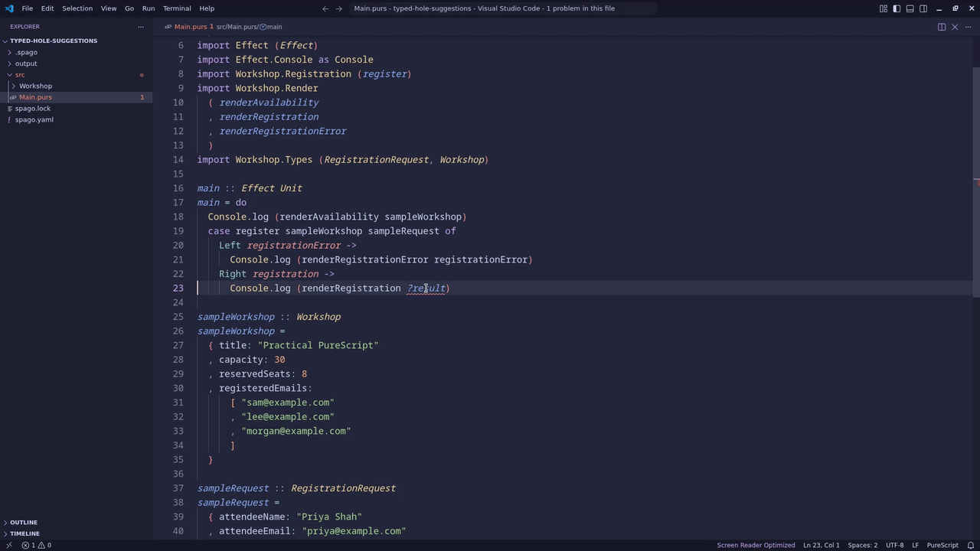
Task: Toggle the primary side bar visibility
Action: (x=897, y=8)
